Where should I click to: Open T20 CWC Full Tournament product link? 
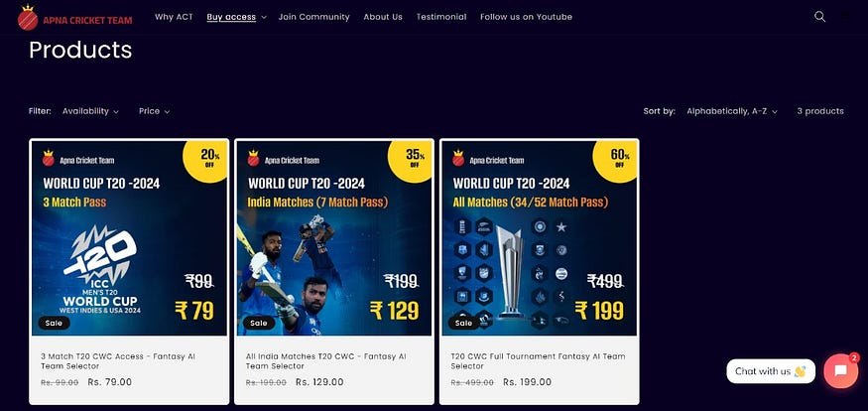538,361
